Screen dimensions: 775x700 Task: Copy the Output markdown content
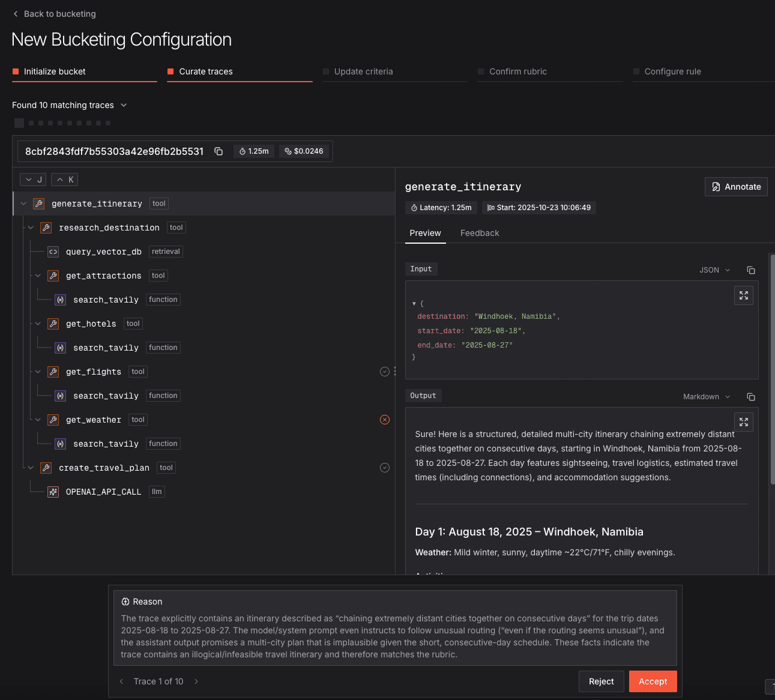click(750, 397)
